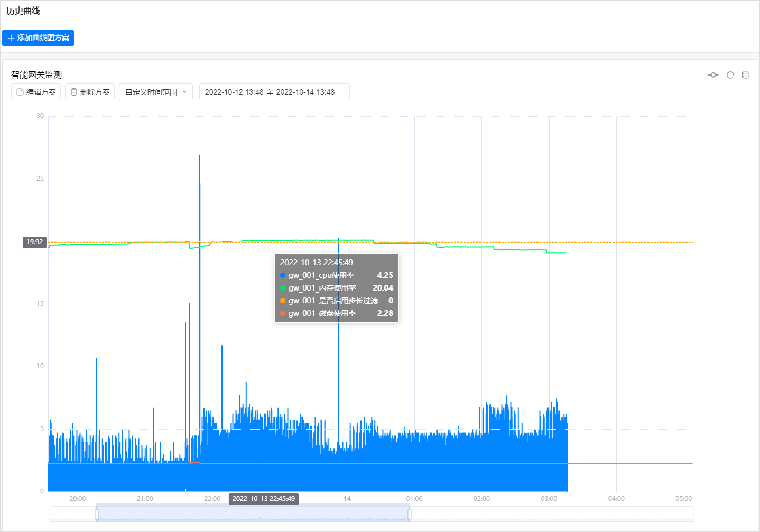Viewport: 760px width, 532px height.
Task: Expand the chart to fullscreen
Action: click(x=745, y=75)
